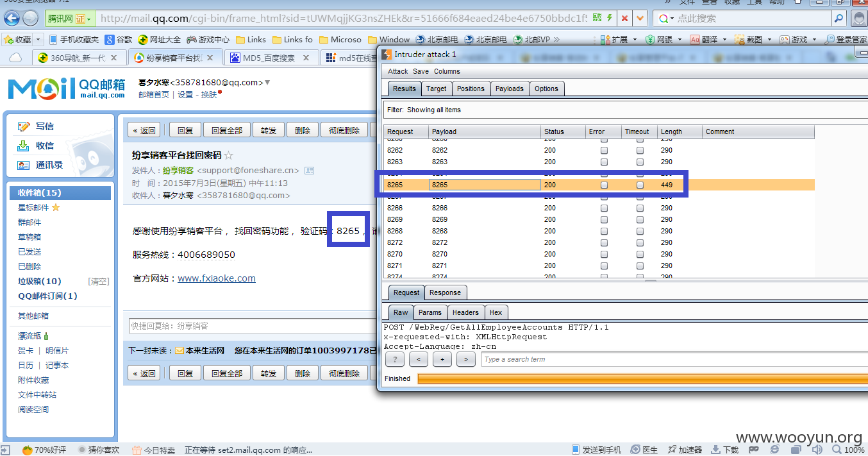Click 发送到手机 in status bar
868x456 pixels.
(596, 450)
